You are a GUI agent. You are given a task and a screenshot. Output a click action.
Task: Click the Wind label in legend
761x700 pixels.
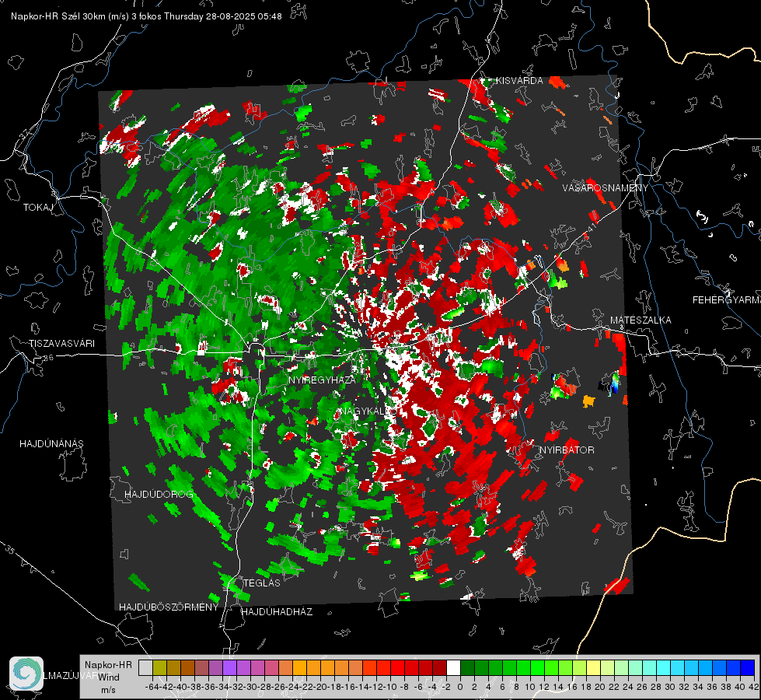pyautogui.click(x=108, y=677)
